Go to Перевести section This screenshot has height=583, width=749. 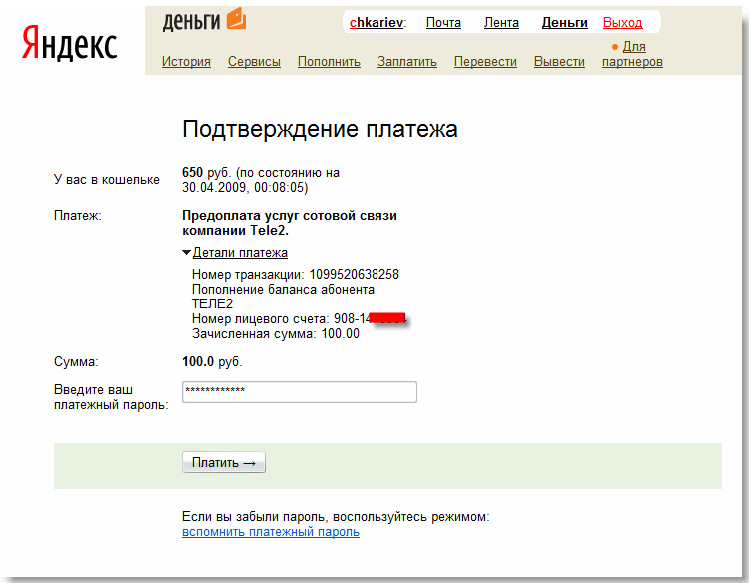pyautogui.click(x=485, y=62)
